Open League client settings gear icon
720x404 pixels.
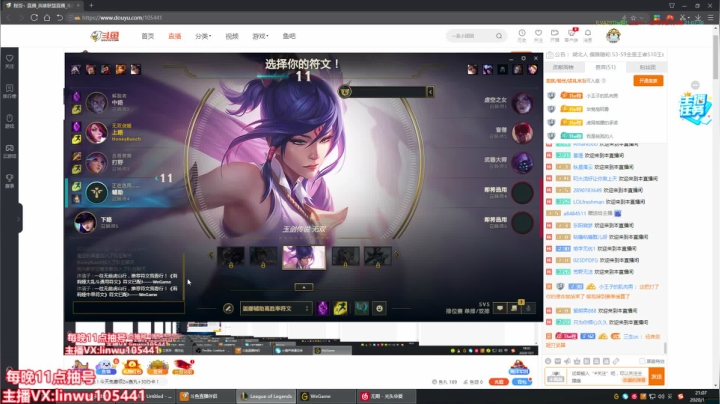(x=523, y=58)
